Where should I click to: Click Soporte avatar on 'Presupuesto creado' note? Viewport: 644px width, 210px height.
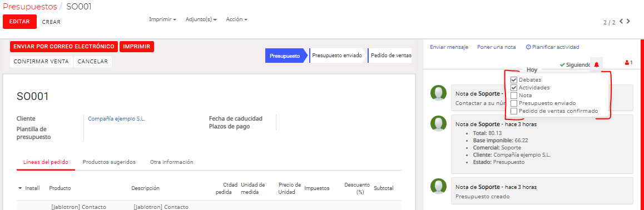(438, 186)
